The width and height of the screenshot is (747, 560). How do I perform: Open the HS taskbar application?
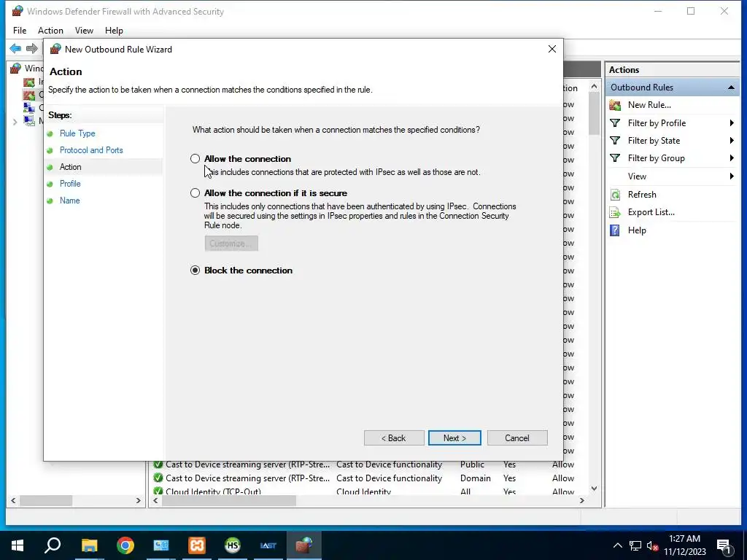coord(233,545)
